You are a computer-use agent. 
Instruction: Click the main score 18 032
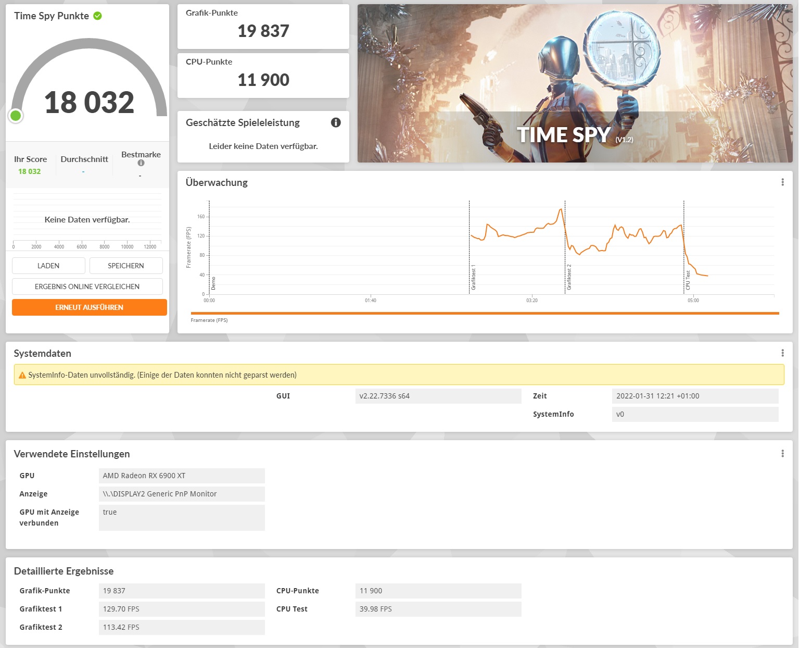tap(89, 102)
